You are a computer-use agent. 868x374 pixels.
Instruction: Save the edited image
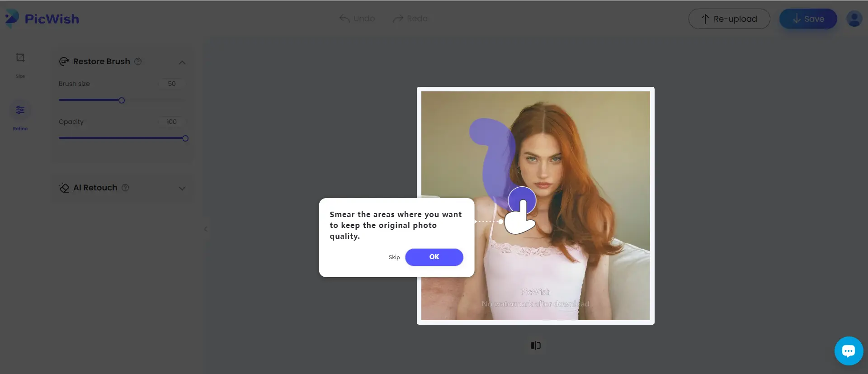point(808,19)
